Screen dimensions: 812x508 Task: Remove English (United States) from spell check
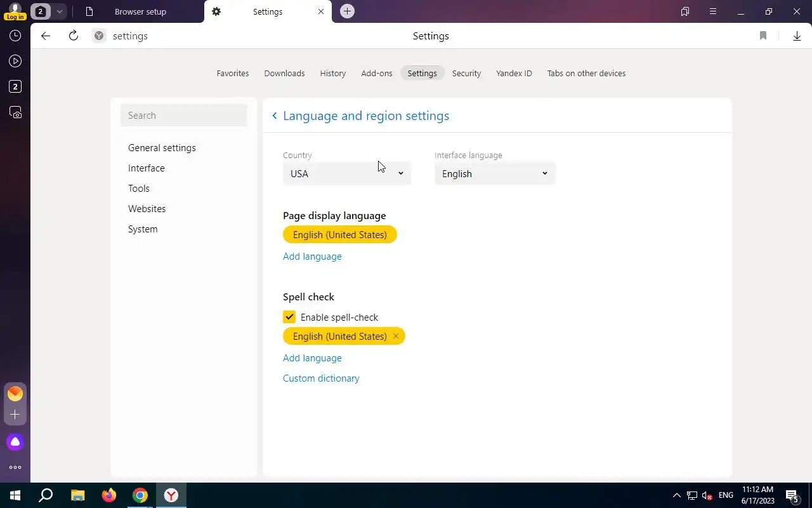pyautogui.click(x=395, y=337)
